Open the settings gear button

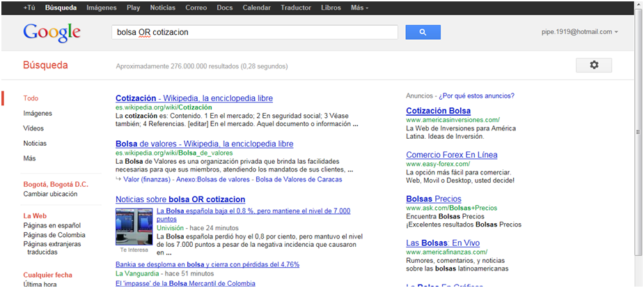coord(594,65)
